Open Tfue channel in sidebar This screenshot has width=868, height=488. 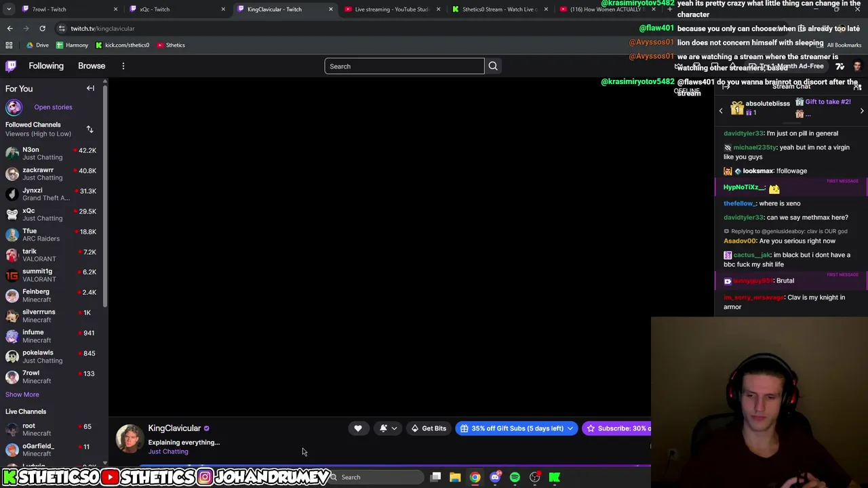[x=52, y=235]
